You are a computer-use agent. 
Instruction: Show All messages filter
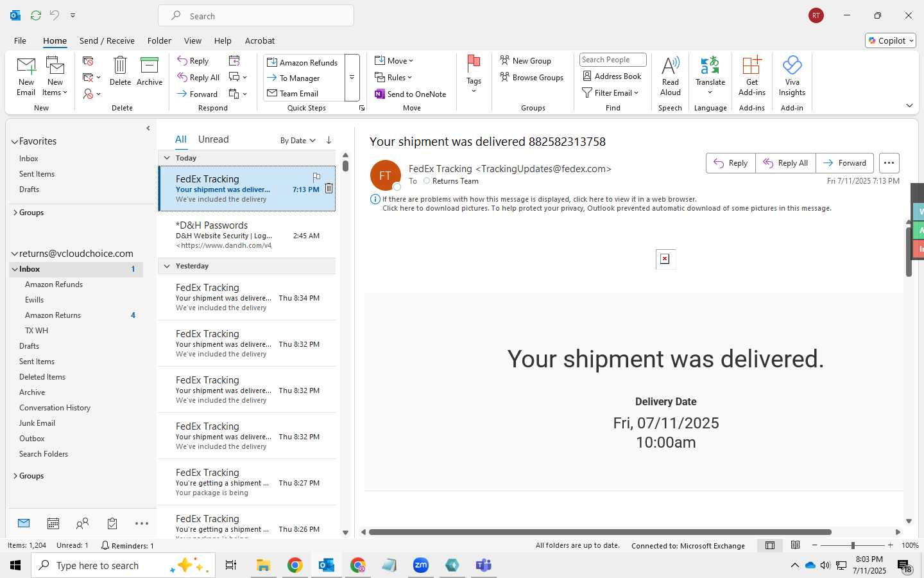[181, 139]
